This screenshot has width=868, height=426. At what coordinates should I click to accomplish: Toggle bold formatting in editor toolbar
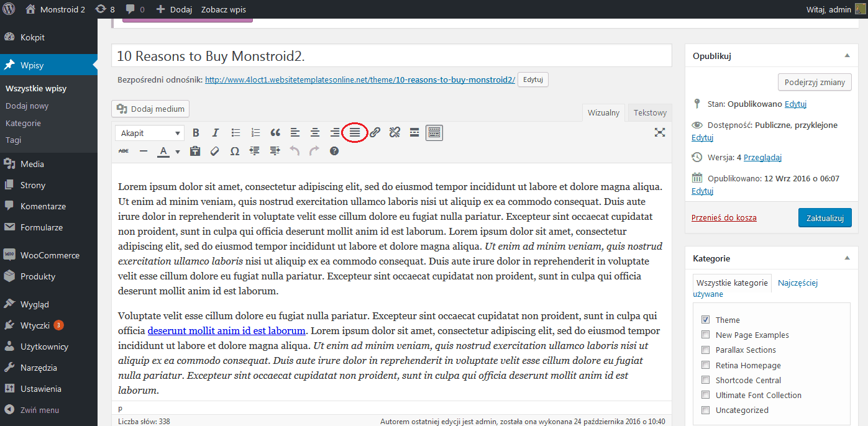point(196,133)
